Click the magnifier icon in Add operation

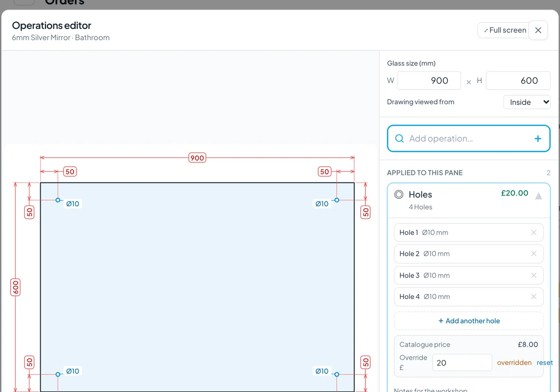[x=399, y=139]
